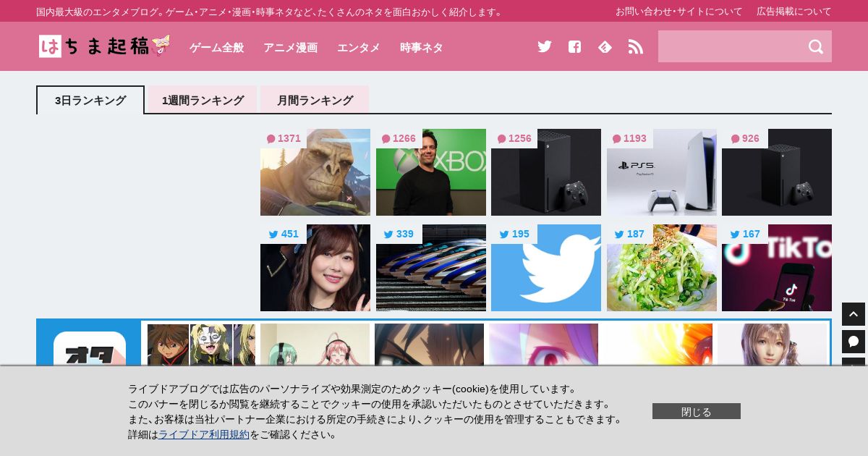Open the 時事ネタ menu
Image resolution: width=868 pixels, height=456 pixels.
click(x=422, y=47)
